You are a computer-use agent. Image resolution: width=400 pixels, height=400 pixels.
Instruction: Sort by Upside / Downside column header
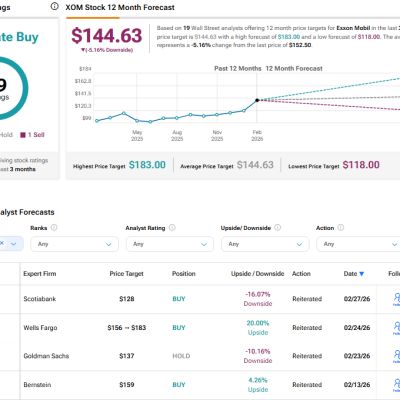click(x=257, y=274)
